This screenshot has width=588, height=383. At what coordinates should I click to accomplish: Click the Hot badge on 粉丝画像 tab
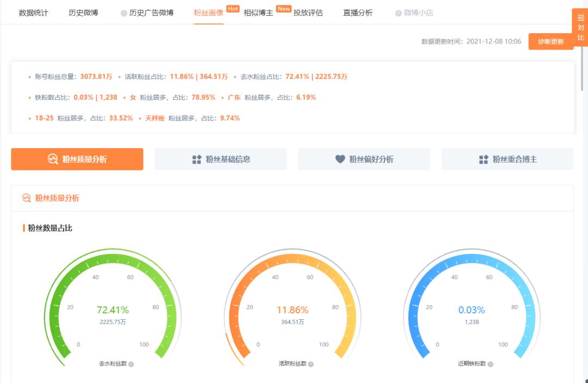click(x=232, y=8)
